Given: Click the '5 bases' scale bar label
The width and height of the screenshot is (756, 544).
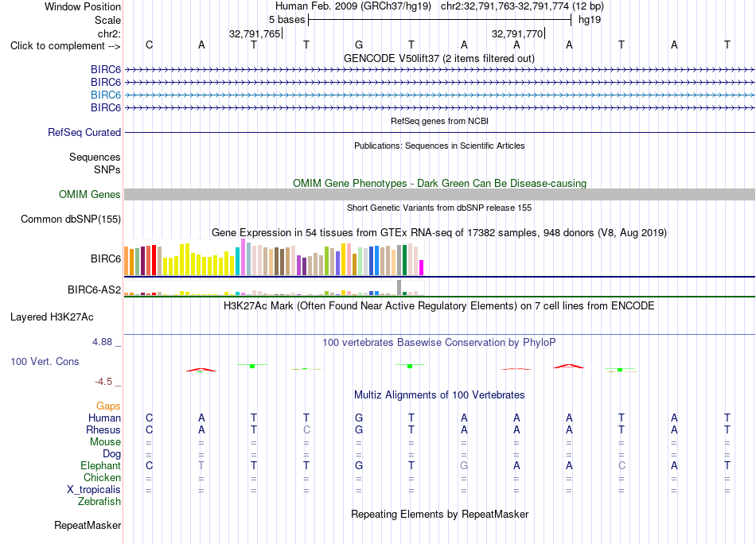Looking at the screenshot, I should click(x=286, y=20).
